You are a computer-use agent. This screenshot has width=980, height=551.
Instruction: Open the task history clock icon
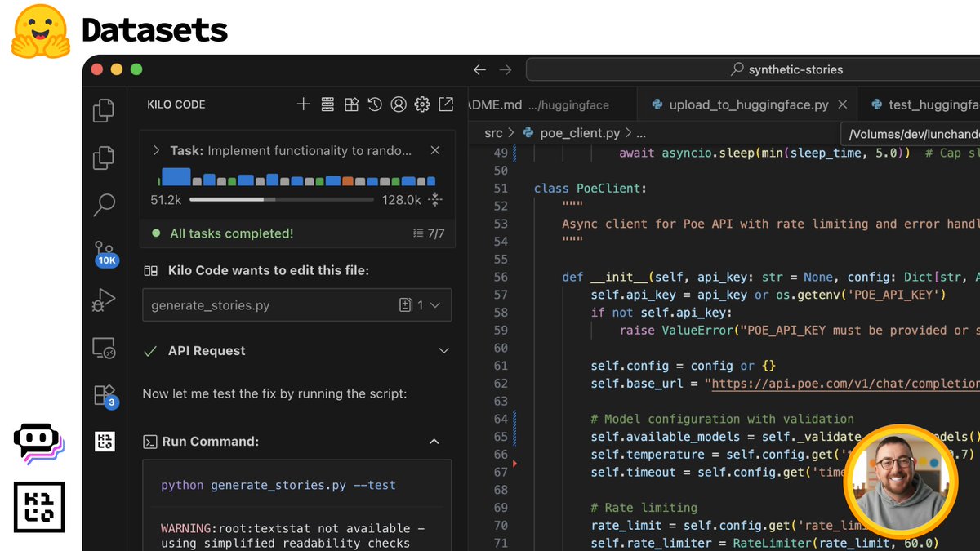375,104
